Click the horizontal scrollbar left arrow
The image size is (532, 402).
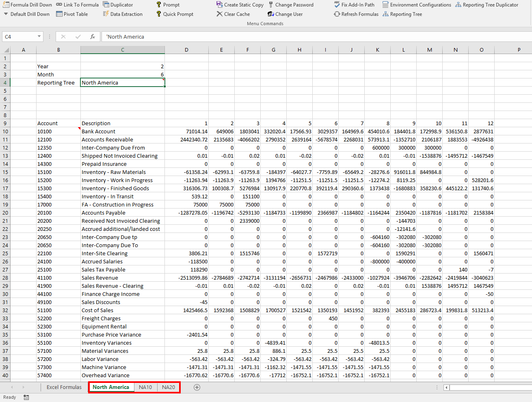(x=447, y=387)
